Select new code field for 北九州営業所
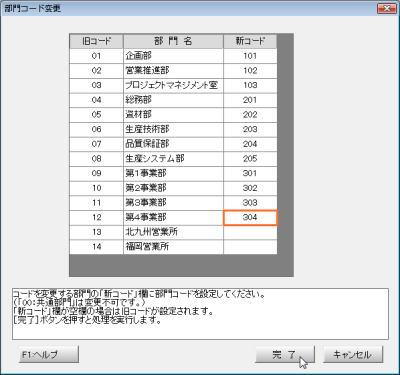Viewport: 400px width, 375px height. (x=250, y=232)
